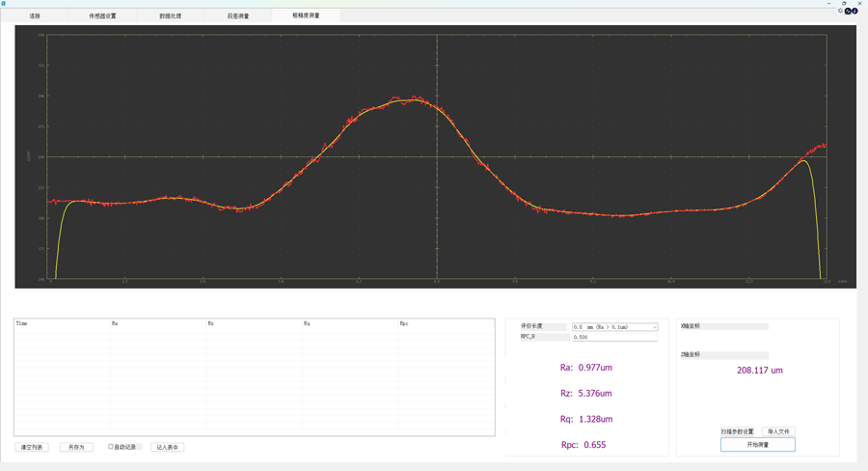Go to the 数据处理 tab
Screen dimensions: 868x471
click(170, 16)
